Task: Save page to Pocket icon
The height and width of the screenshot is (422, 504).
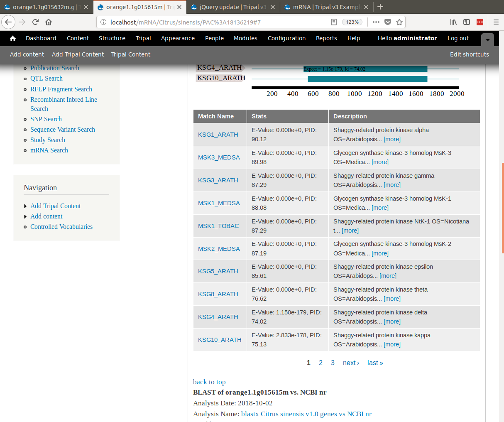Action: 387,22
